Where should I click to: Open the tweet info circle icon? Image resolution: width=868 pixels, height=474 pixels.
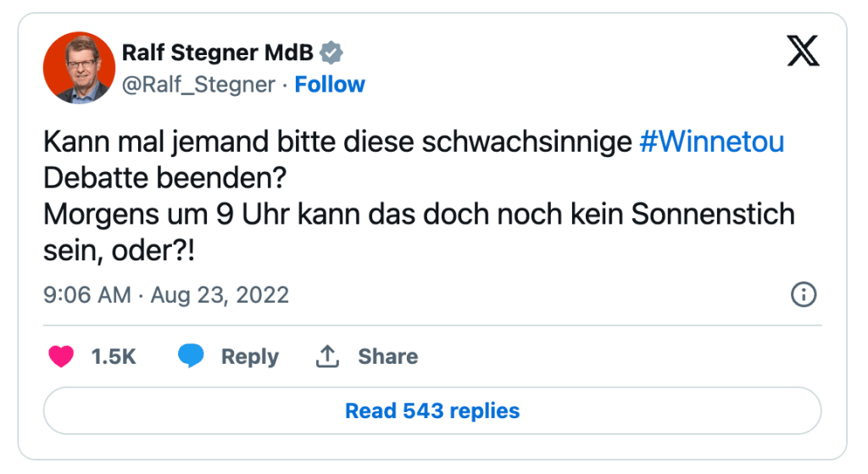[x=803, y=295]
